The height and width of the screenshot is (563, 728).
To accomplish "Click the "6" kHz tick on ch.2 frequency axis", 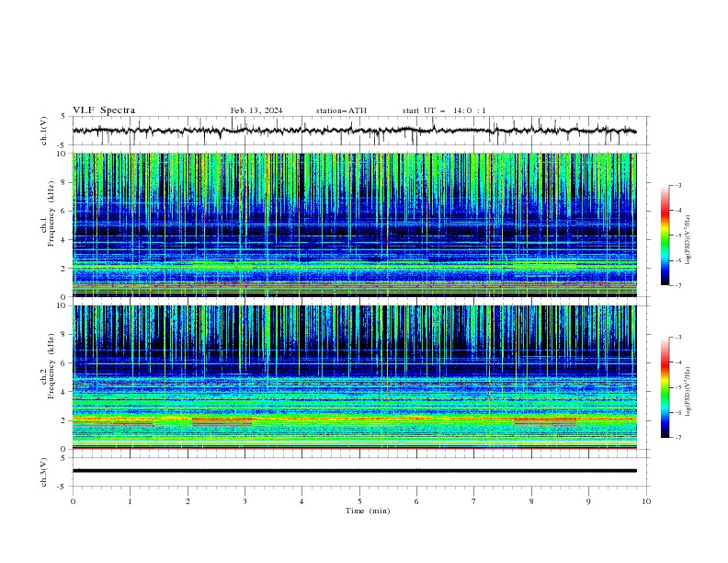I will pyautogui.click(x=64, y=363).
